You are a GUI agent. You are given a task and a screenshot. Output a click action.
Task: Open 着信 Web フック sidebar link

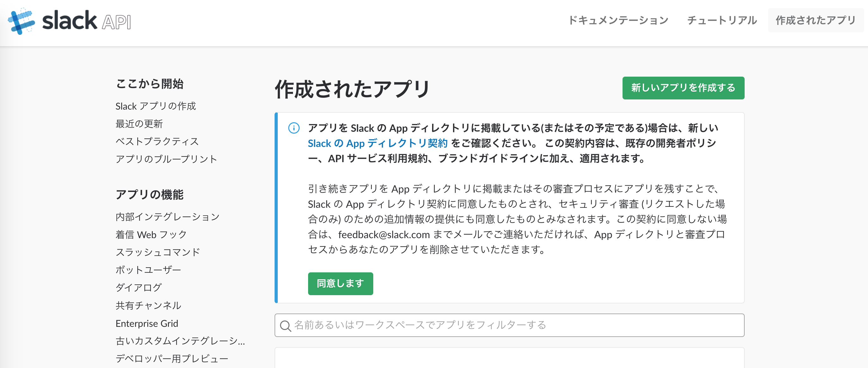pos(151,234)
